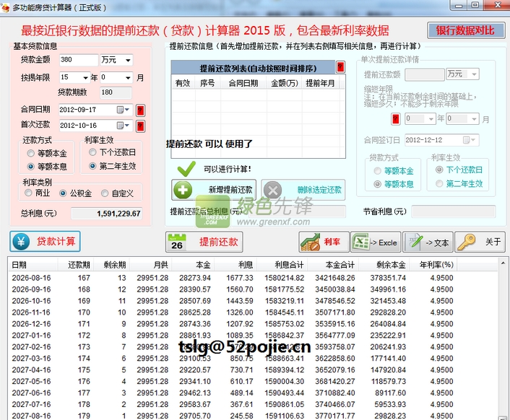The width and height of the screenshot is (510, 420).
Task: Click the 金额(万) header in 提前还款列表
Action: coord(285,84)
